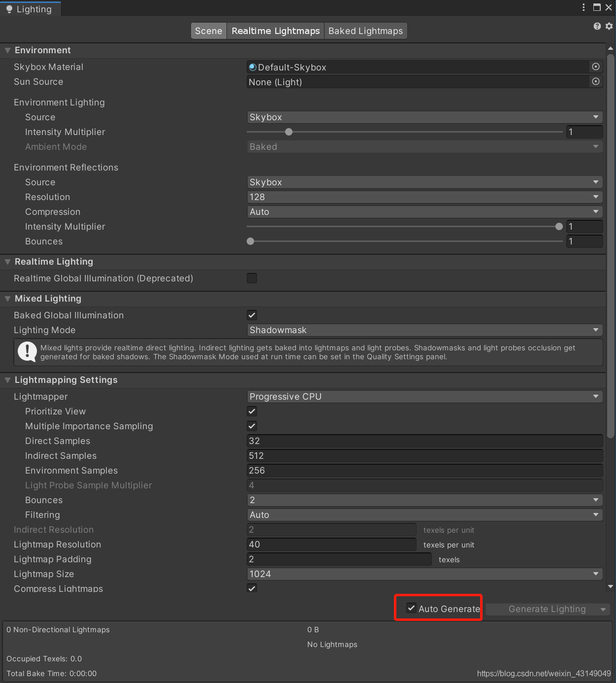
Task: Open Generate Lighting dropdown arrow
Action: point(603,610)
